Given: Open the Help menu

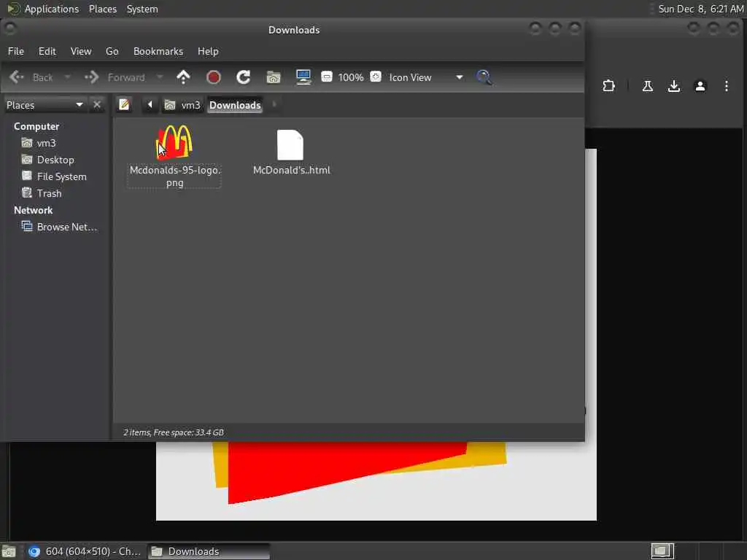Looking at the screenshot, I should coord(208,51).
